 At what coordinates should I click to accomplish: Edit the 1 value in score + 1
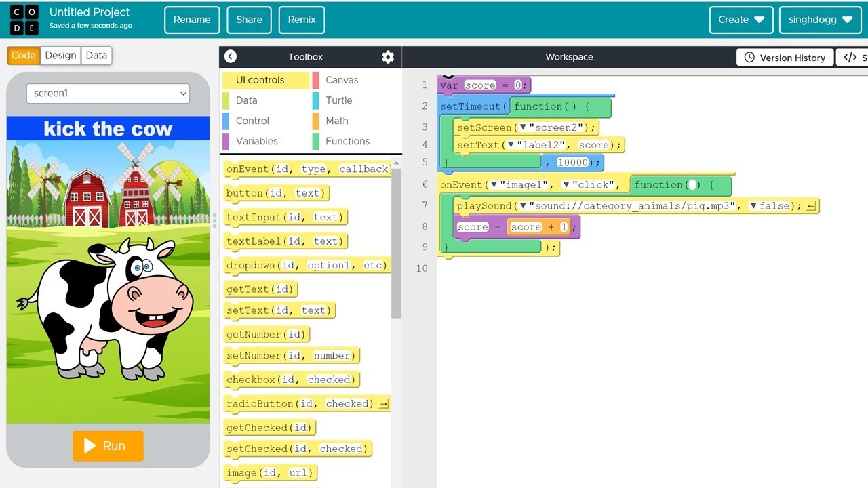[563, 227]
